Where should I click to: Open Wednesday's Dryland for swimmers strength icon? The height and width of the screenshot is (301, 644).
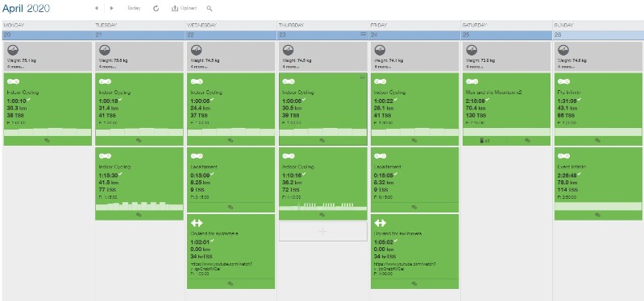click(197, 223)
